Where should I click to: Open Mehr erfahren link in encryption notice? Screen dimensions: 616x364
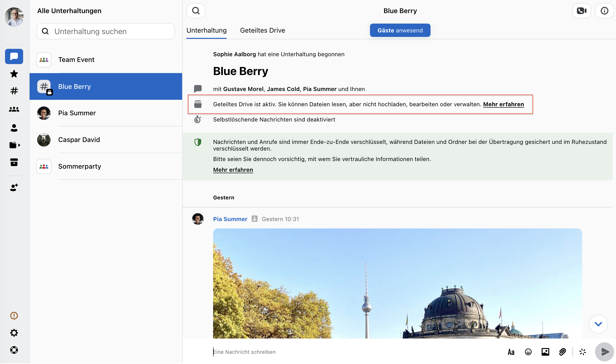(233, 170)
